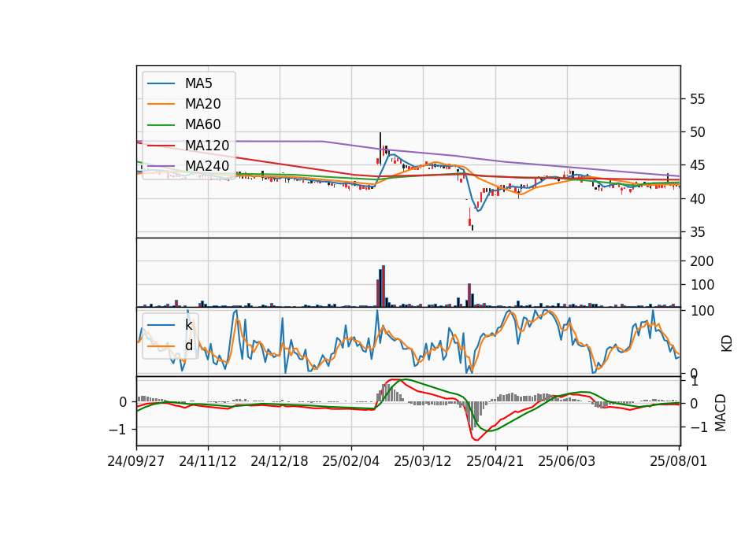Click the 25/03/12 date axis label
Screen dimensions: 756x543
point(423,462)
